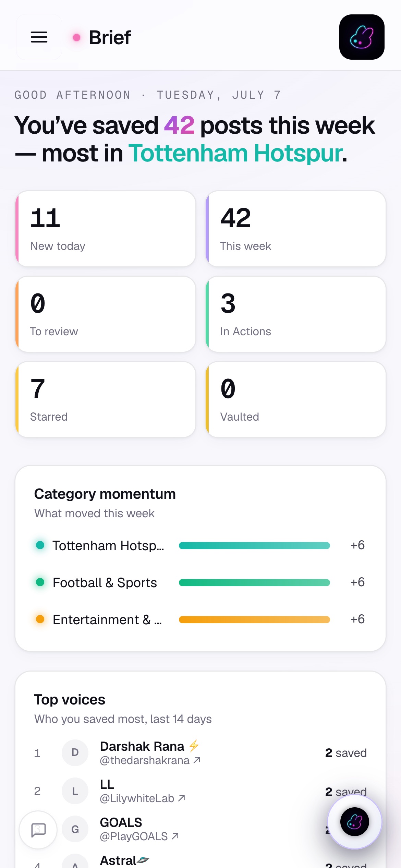Open the Starred stat card
The height and width of the screenshot is (868, 401).
point(106,399)
